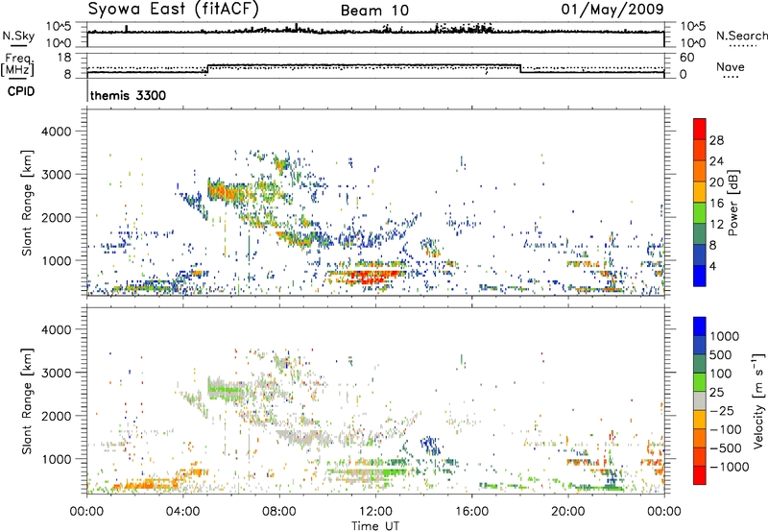Viewport: 768px width, 532px height.
Task: Click 'Slant Range [km]' beside the power panel
Action: pos(27,203)
